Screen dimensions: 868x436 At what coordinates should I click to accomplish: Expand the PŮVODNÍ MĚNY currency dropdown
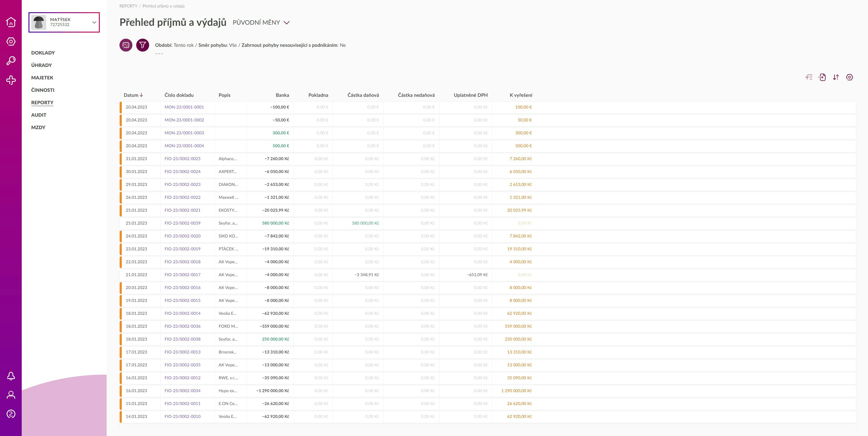pos(261,23)
